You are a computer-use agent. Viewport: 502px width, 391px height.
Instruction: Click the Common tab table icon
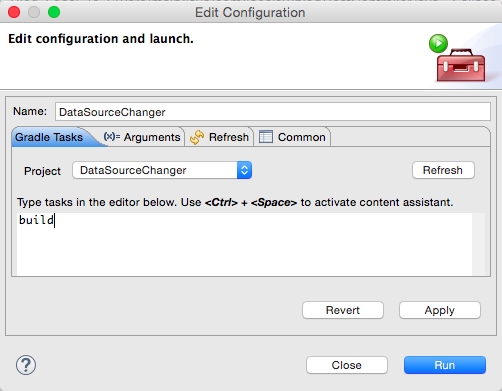coord(266,137)
